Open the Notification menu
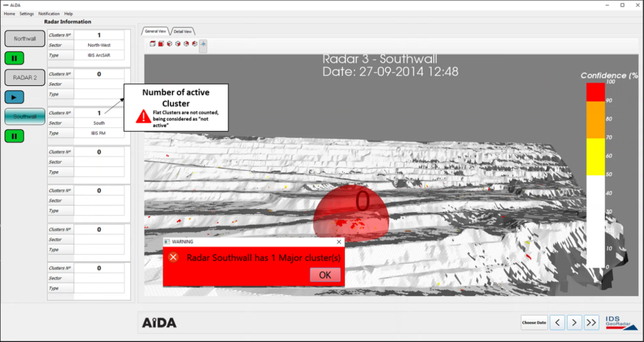The image size is (644, 342). coord(49,14)
